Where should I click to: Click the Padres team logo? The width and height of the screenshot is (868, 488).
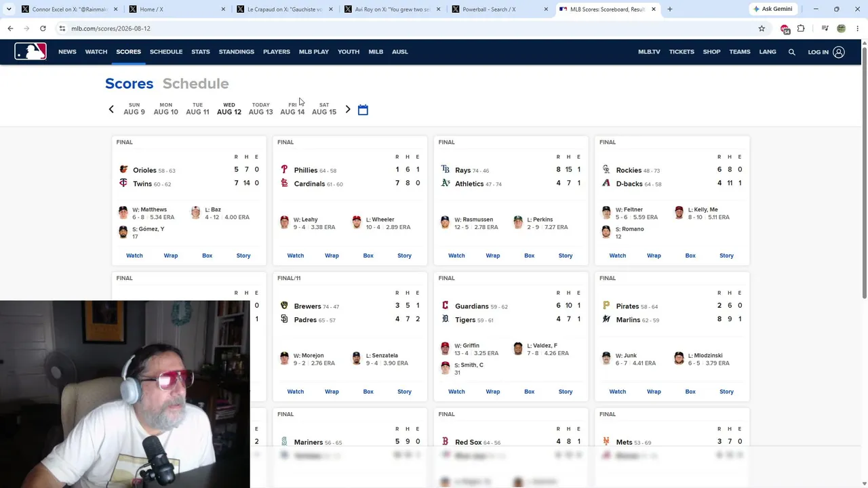tap(284, 319)
